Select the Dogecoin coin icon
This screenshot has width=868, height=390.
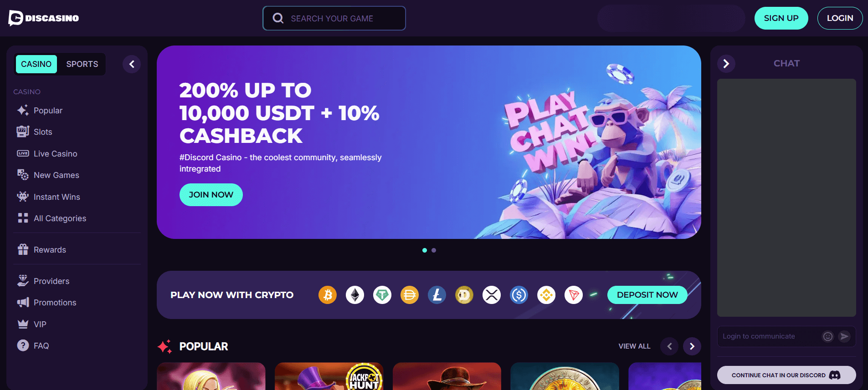tap(464, 295)
